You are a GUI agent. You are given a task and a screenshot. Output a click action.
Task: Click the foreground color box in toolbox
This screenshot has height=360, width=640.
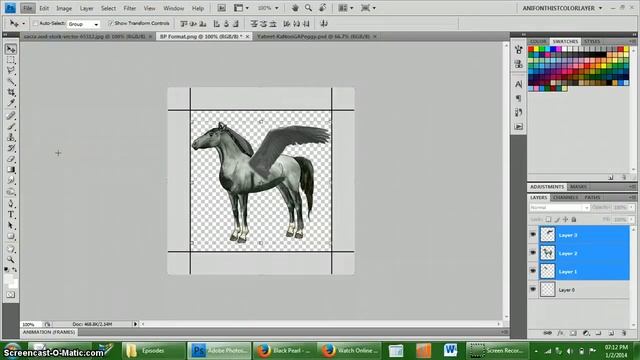(9, 279)
